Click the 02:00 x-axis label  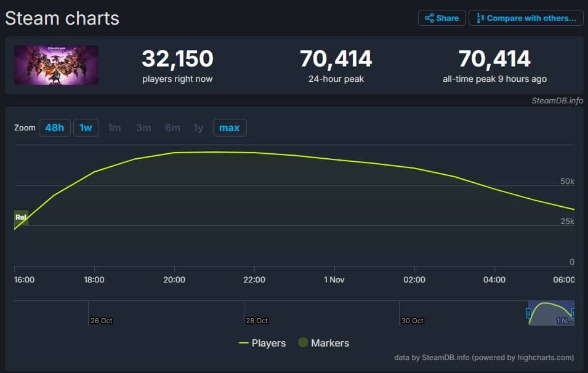click(414, 279)
